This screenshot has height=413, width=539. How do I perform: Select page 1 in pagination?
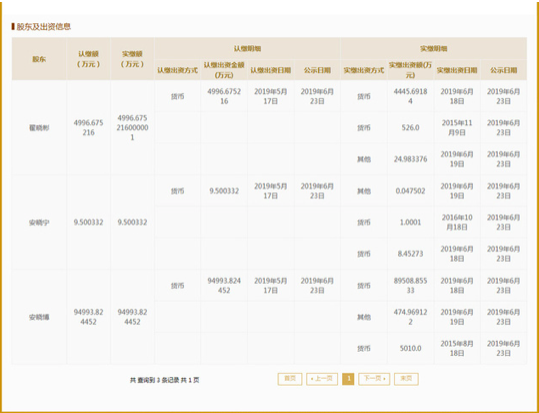[x=348, y=379]
